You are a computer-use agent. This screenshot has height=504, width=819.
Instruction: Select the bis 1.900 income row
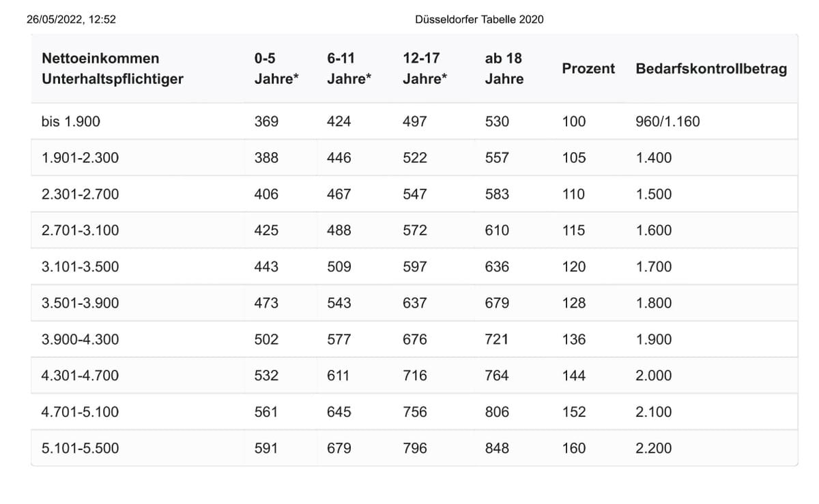(x=414, y=121)
